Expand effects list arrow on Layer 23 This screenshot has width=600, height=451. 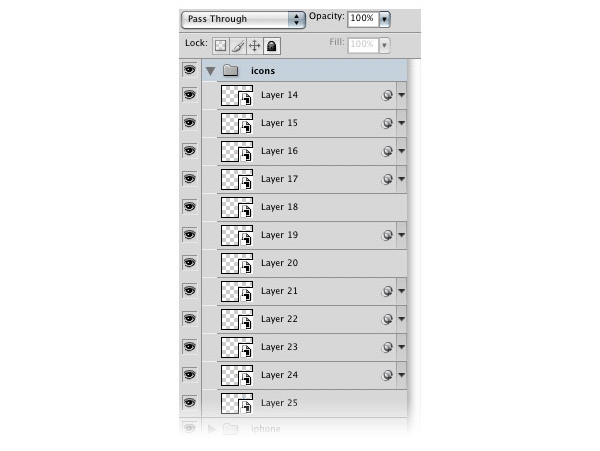(401, 348)
